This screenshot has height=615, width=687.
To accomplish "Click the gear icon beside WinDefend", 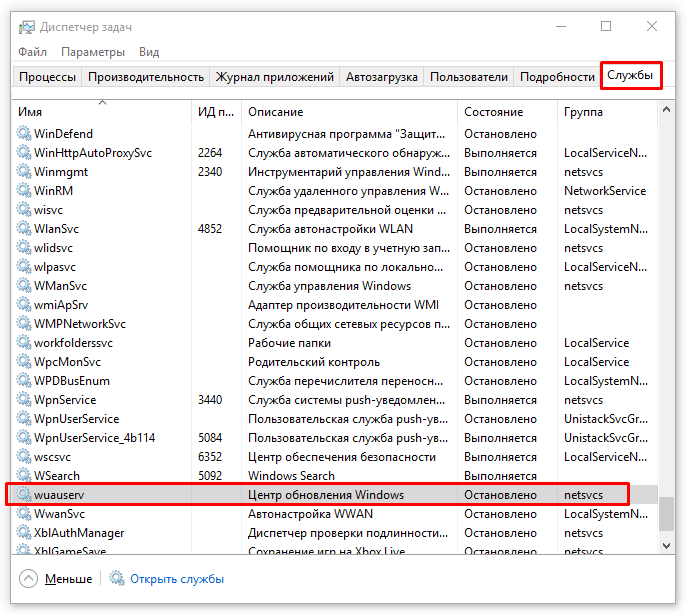I will 24,134.
